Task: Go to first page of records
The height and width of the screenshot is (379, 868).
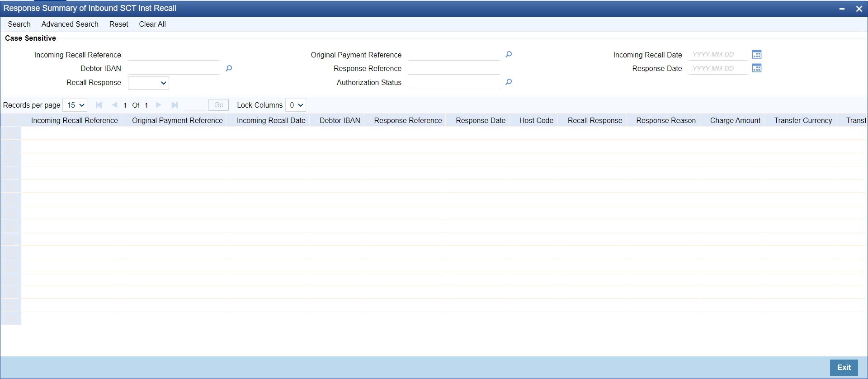Action: (x=99, y=105)
